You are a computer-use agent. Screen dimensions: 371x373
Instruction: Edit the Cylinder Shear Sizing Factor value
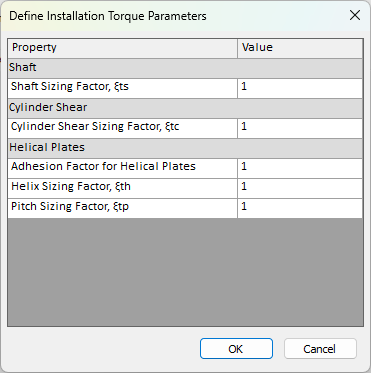point(300,128)
